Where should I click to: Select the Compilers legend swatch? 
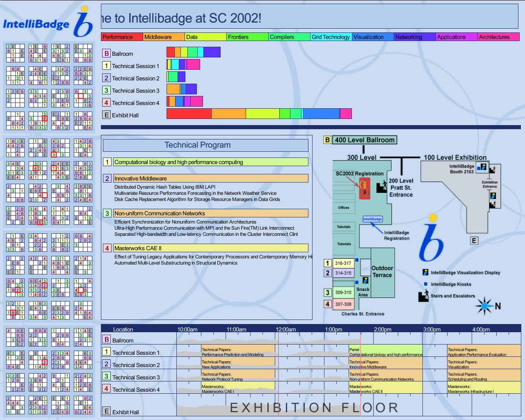[x=289, y=37]
